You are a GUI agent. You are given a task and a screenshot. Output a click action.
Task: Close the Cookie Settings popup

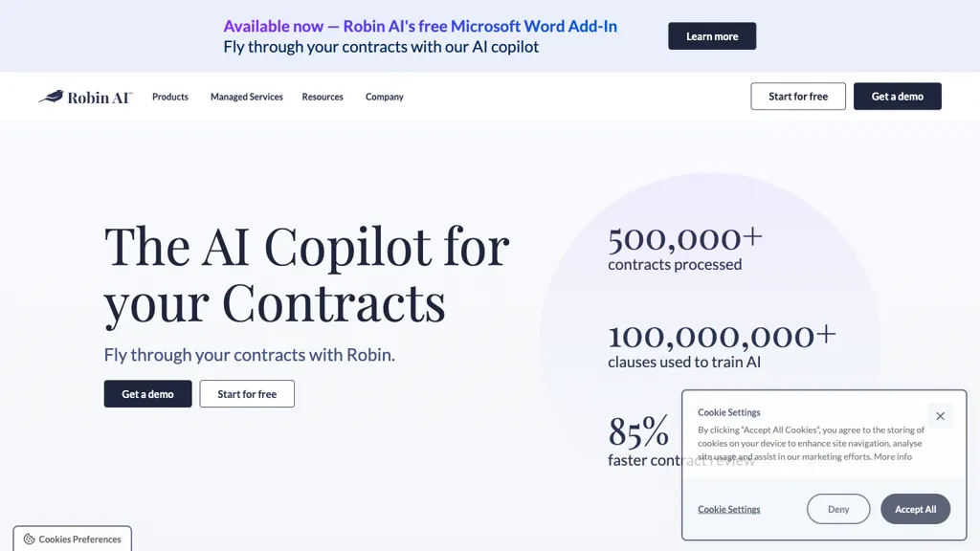[940, 415]
